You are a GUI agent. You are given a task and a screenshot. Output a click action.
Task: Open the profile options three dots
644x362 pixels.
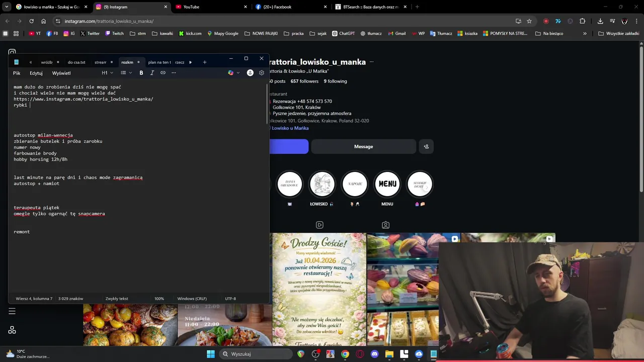(x=371, y=62)
